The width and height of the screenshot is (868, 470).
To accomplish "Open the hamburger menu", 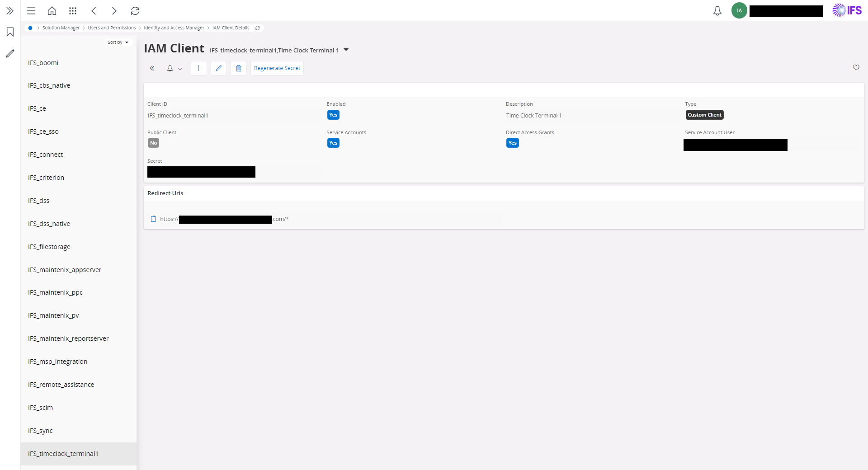I will pyautogui.click(x=31, y=11).
